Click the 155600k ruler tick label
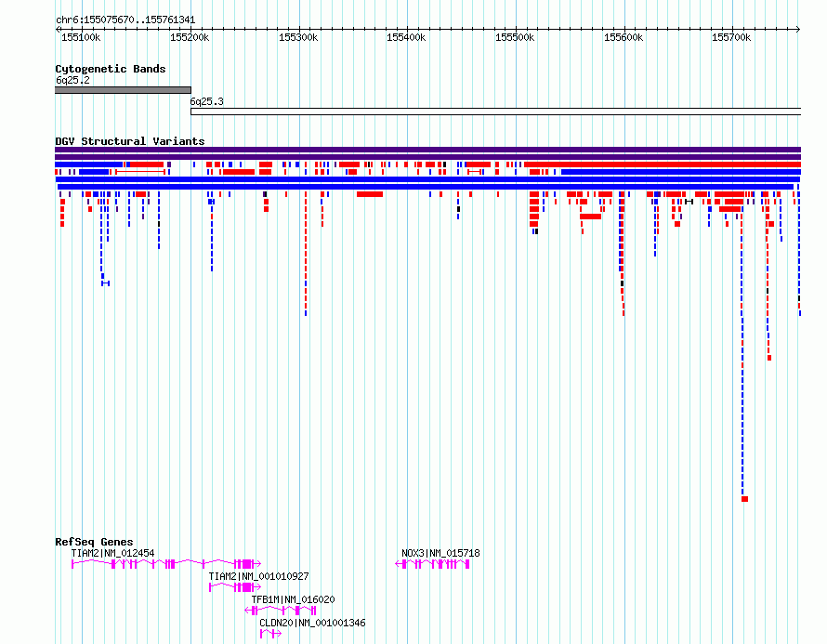The height and width of the screenshot is (644, 827). pos(624,37)
